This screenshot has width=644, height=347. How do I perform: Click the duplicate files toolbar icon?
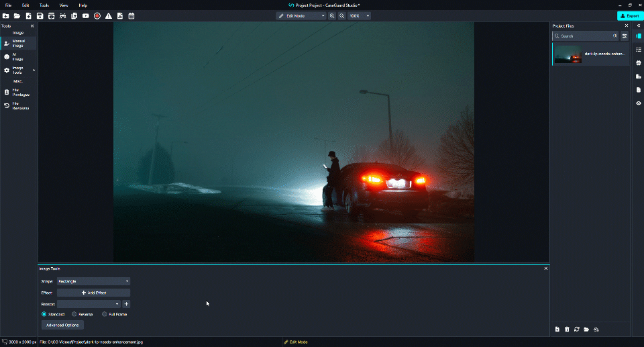(74, 16)
